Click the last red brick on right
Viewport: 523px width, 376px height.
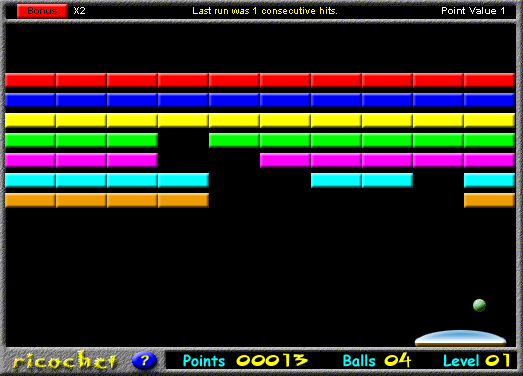(489, 80)
